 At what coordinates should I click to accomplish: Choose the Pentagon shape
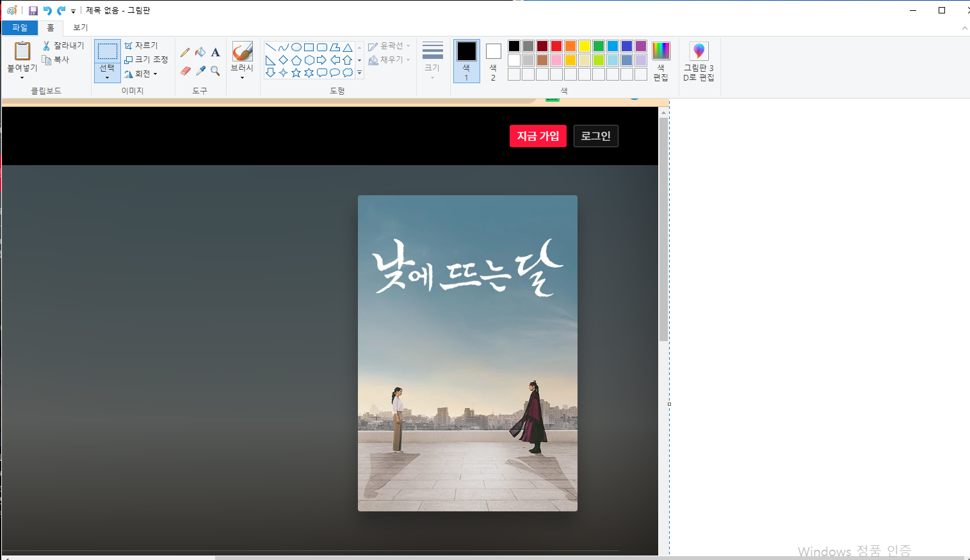pyautogui.click(x=296, y=60)
